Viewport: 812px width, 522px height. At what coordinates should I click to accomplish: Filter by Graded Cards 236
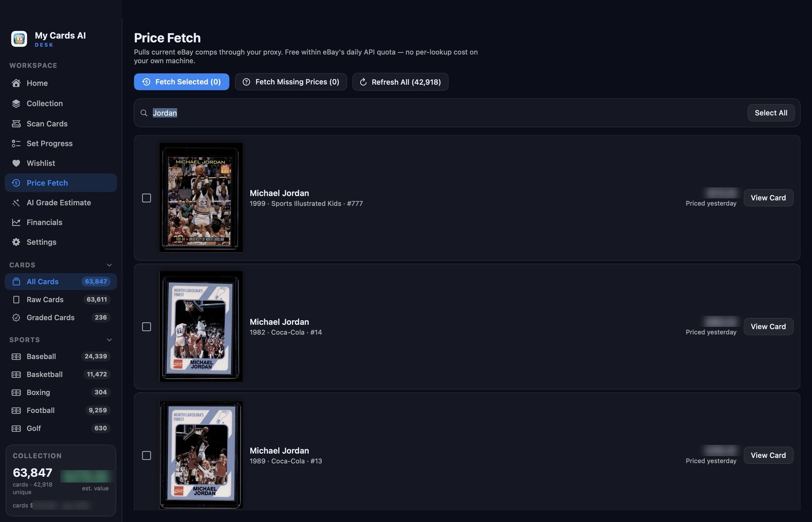pyautogui.click(x=61, y=318)
